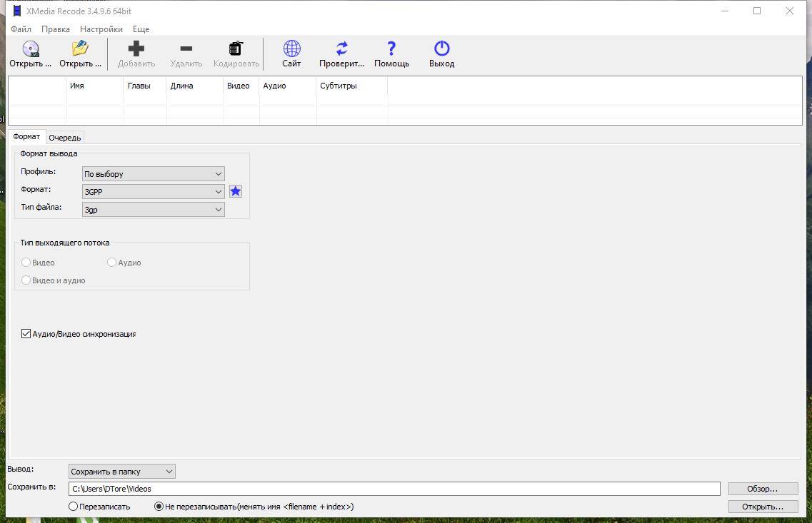Image resolution: width=812 pixels, height=523 pixels.
Task: Click the Главы column header
Action: coord(145,86)
